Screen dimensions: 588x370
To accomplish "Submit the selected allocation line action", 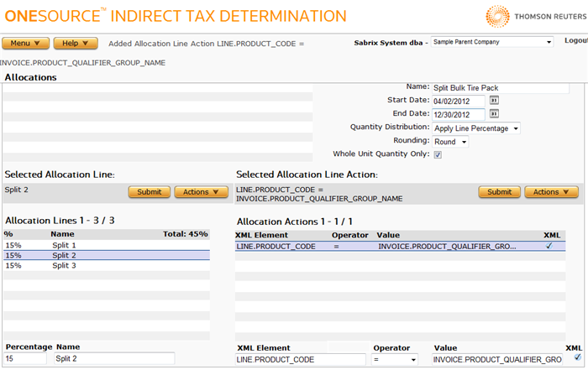I will 499,192.
